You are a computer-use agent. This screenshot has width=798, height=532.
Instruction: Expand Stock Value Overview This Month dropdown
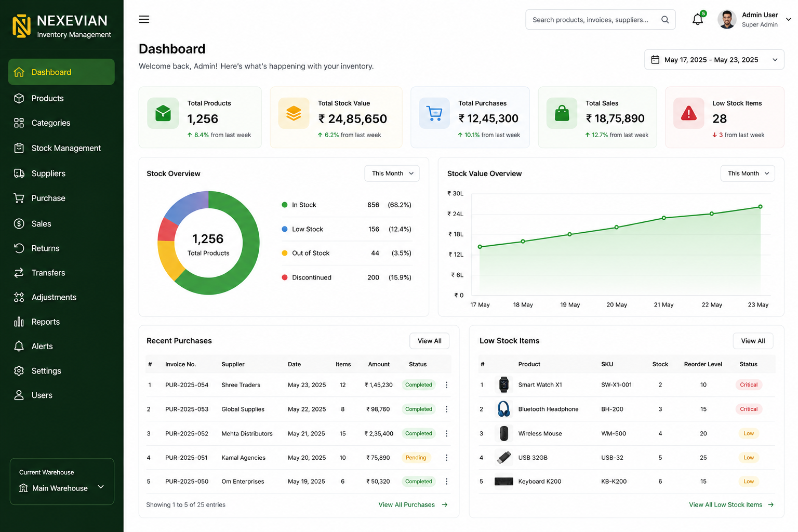click(748, 174)
